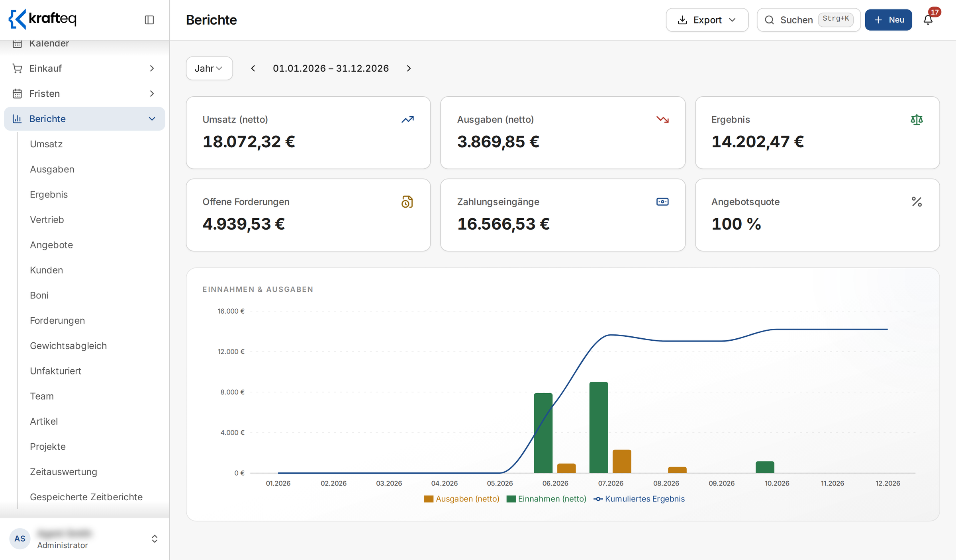Click the Einkauf shopping cart icon
This screenshot has width=956, height=560.
tap(17, 68)
